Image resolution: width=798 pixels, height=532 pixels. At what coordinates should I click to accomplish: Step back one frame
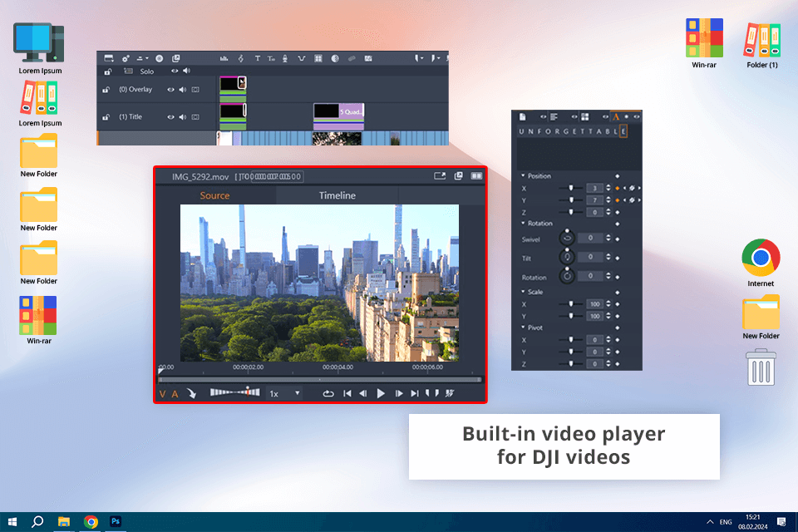click(x=363, y=393)
